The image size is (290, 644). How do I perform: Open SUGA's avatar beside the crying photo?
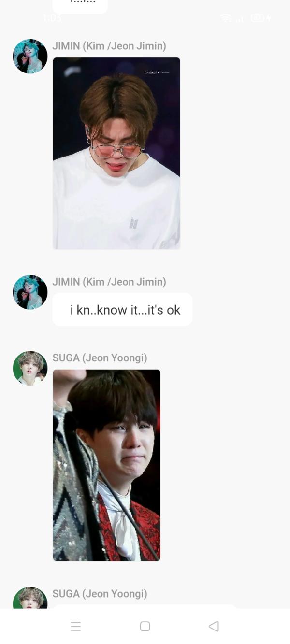pos(30,368)
